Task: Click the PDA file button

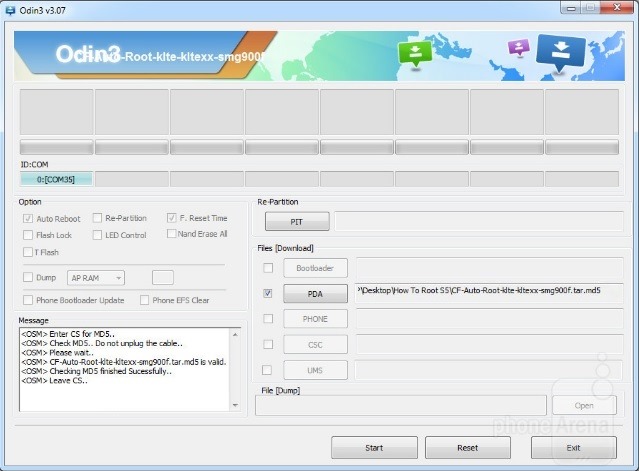Action: 315,294
